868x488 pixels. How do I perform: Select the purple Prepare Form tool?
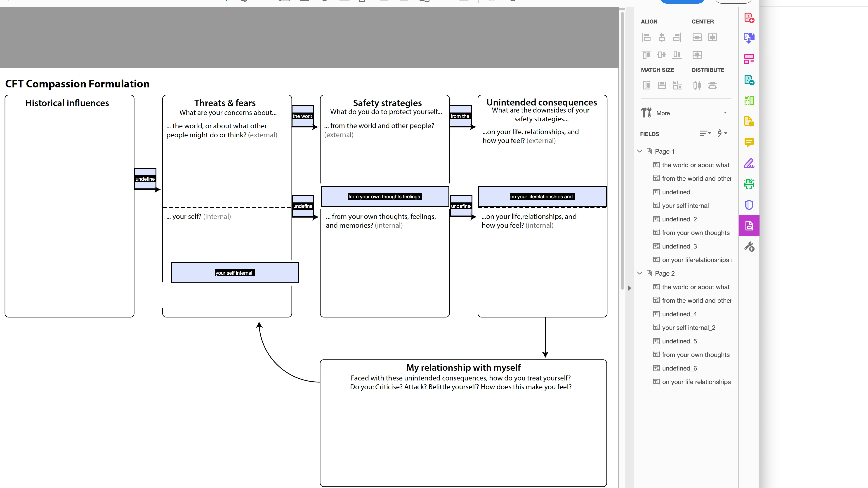tap(749, 226)
